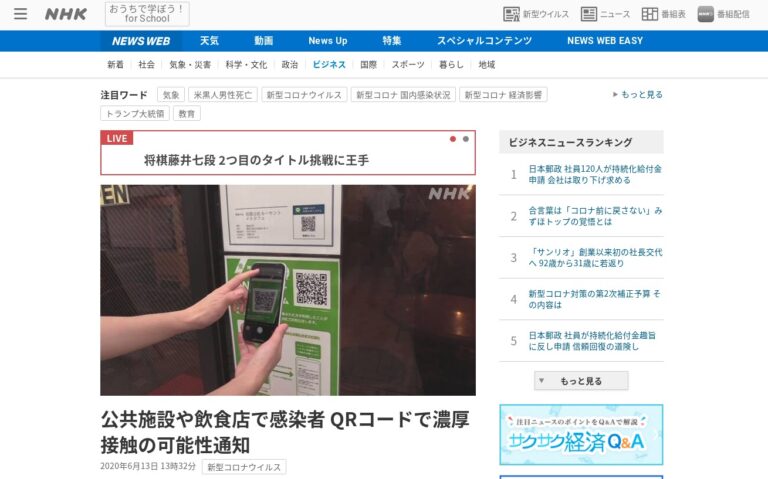Select the 地域 category
The width and height of the screenshot is (768, 479).
[487, 65]
